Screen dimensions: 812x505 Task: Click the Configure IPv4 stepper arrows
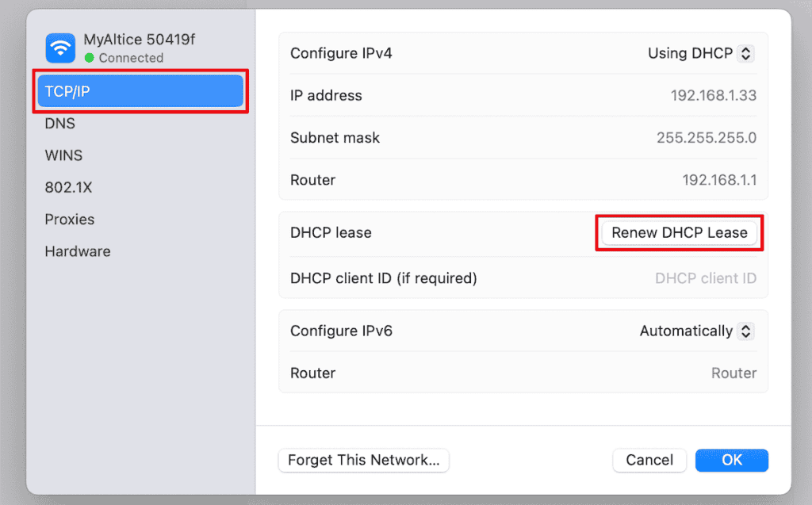click(x=746, y=53)
